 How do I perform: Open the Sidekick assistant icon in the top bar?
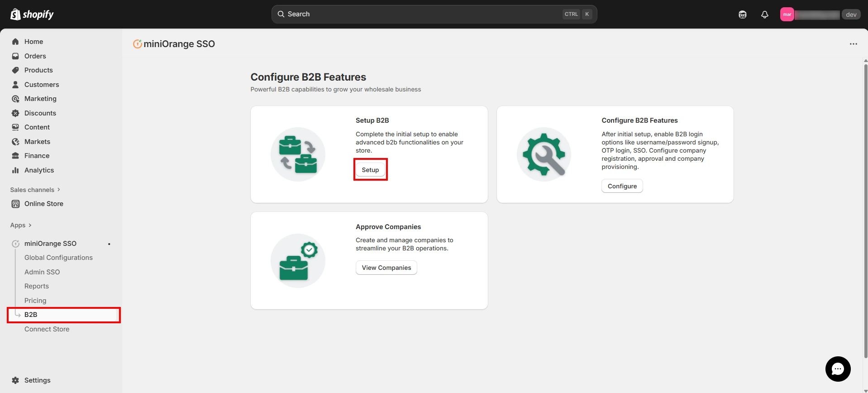coord(742,14)
